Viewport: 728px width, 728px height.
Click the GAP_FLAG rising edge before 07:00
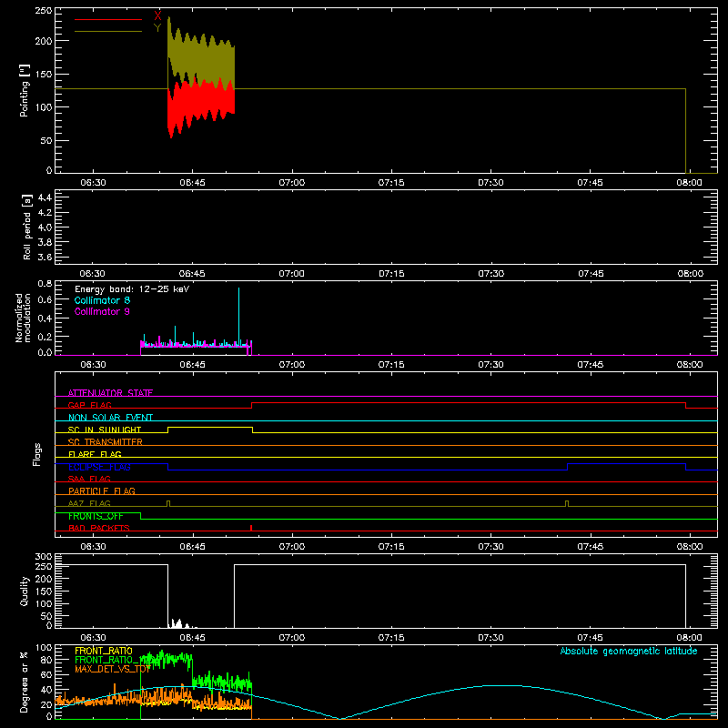pos(252,405)
